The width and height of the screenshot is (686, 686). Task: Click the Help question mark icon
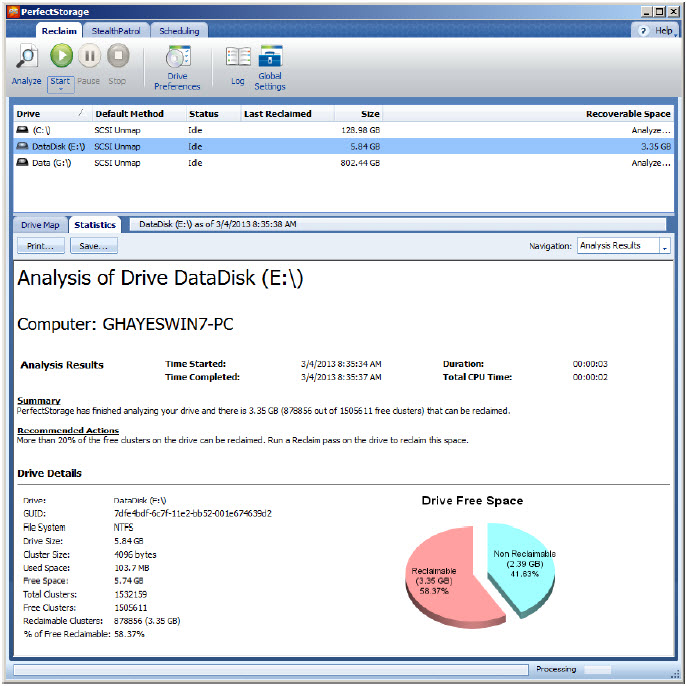pyautogui.click(x=646, y=31)
